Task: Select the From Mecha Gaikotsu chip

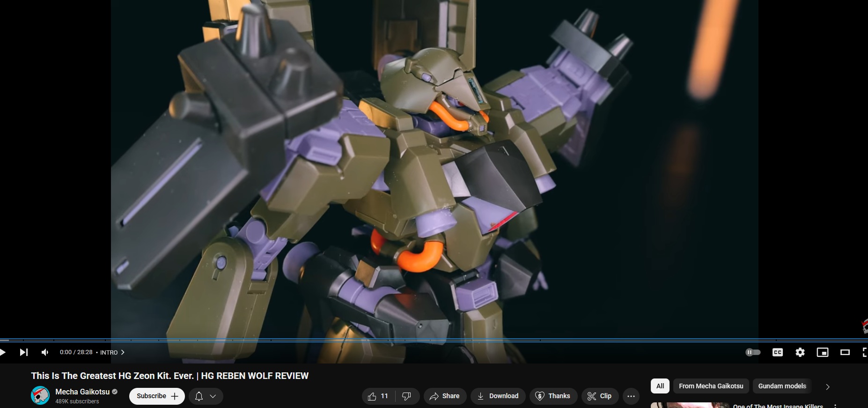Action: [x=711, y=386]
